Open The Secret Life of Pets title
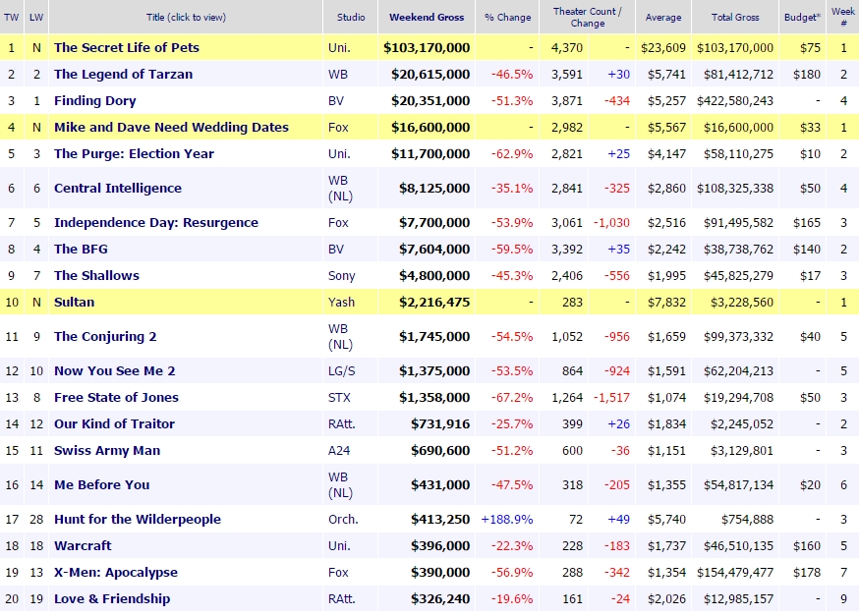This screenshot has height=616, width=859. click(x=127, y=47)
